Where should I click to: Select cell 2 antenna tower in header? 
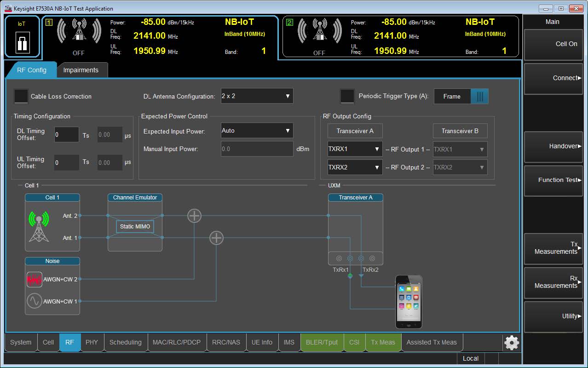(319, 32)
